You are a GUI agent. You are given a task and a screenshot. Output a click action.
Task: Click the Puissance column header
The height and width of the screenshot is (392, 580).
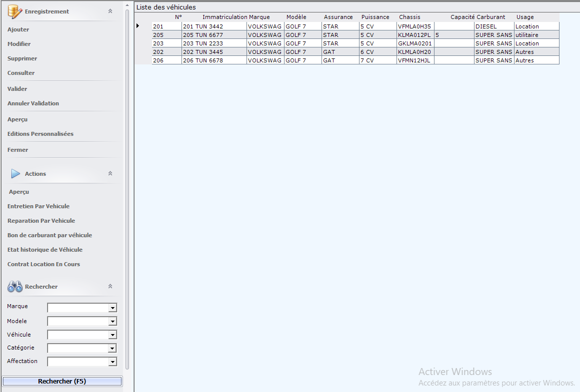point(375,17)
